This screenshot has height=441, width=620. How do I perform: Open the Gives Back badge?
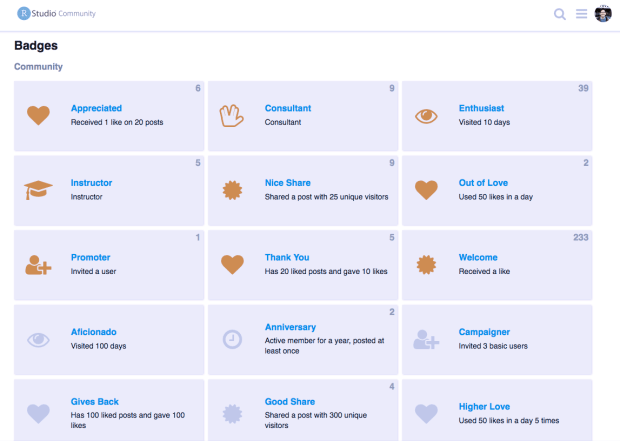95,402
